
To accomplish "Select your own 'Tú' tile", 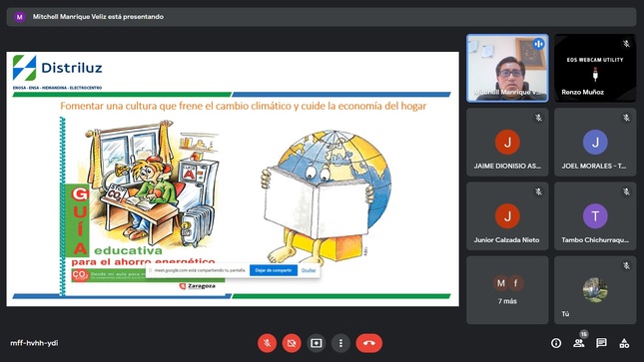I will 595,290.
